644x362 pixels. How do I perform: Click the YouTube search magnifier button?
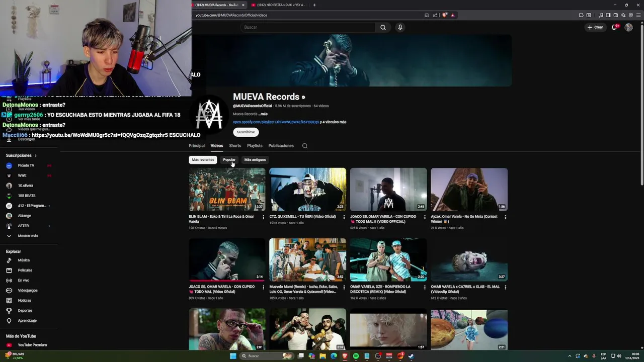point(383,27)
